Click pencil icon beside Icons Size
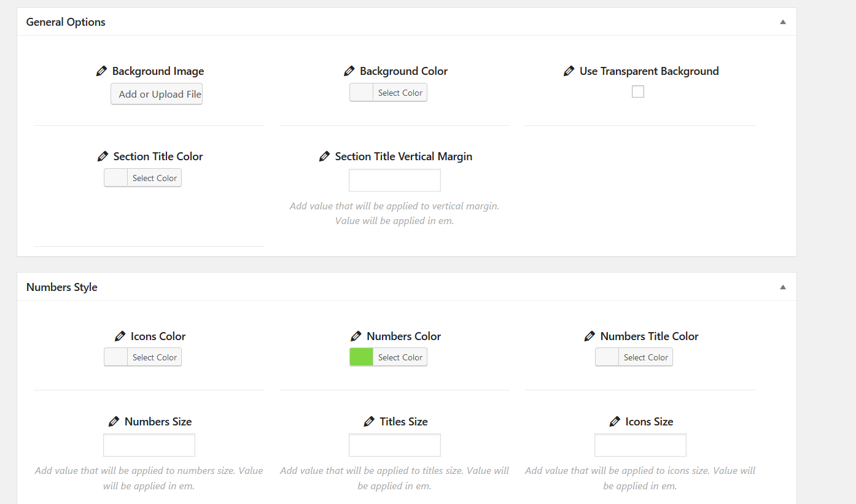Image resolution: width=856 pixels, height=504 pixels. coord(615,422)
